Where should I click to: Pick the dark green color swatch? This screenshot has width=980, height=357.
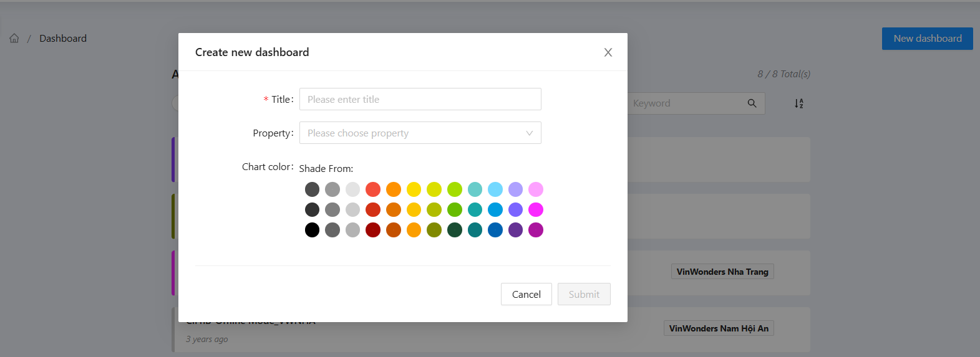tap(455, 230)
